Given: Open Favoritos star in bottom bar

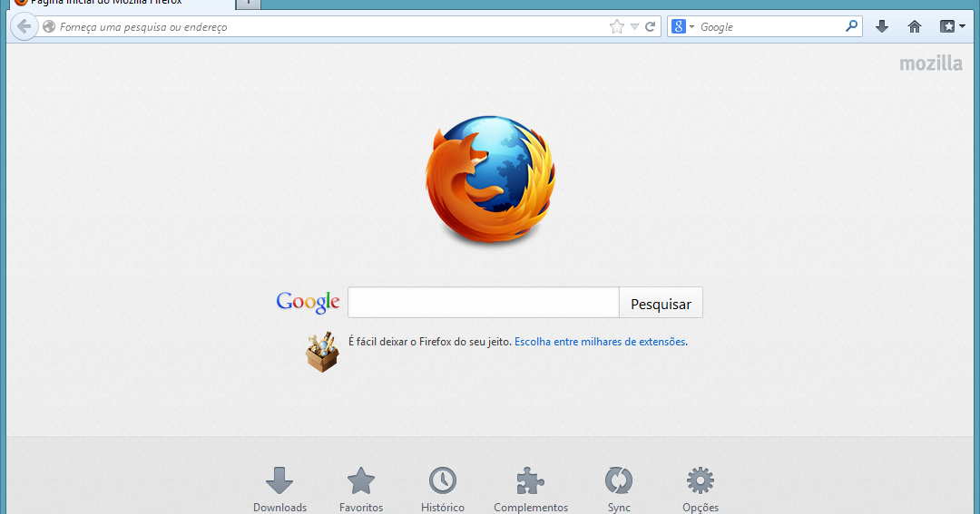Looking at the screenshot, I should tap(360, 490).
